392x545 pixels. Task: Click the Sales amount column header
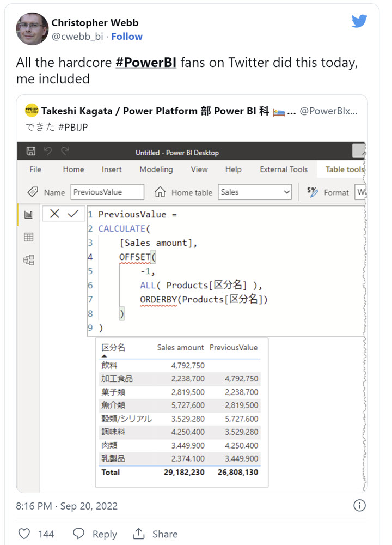pos(181,348)
